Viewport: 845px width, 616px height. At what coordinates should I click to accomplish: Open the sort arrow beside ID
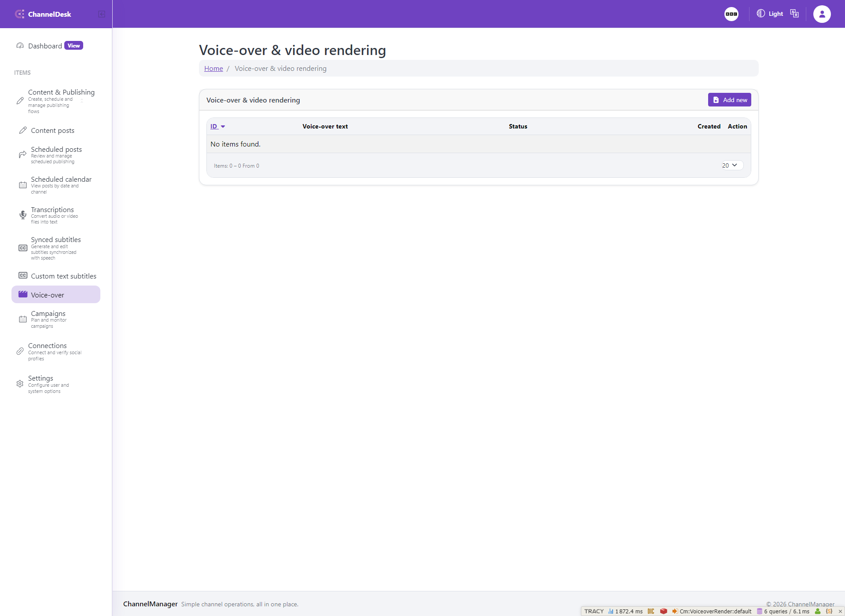pos(223,127)
